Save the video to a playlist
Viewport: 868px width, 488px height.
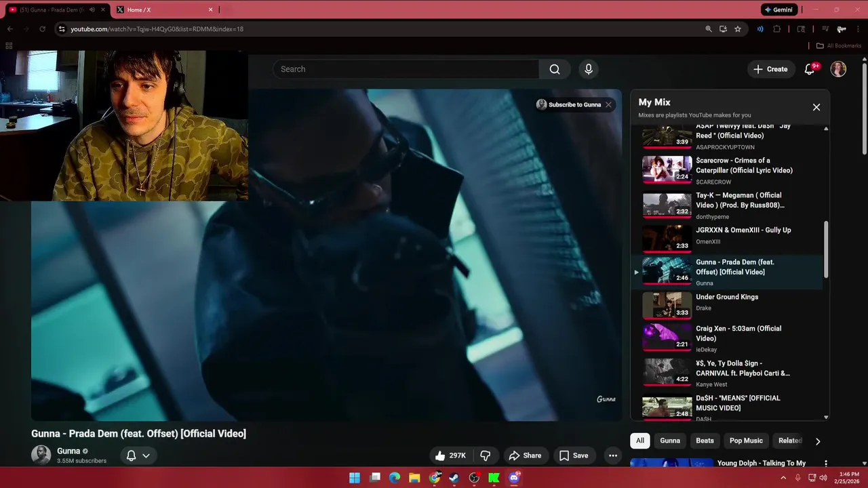[574, 455]
